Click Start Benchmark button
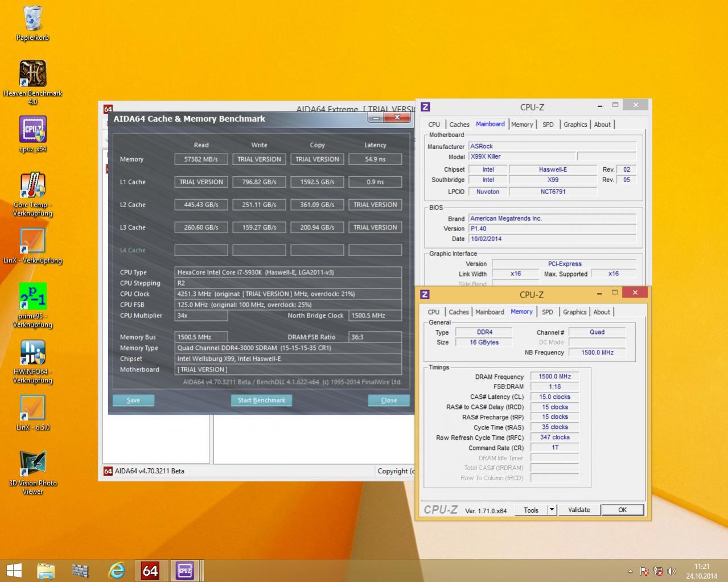The image size is (728, 582). 261,400
